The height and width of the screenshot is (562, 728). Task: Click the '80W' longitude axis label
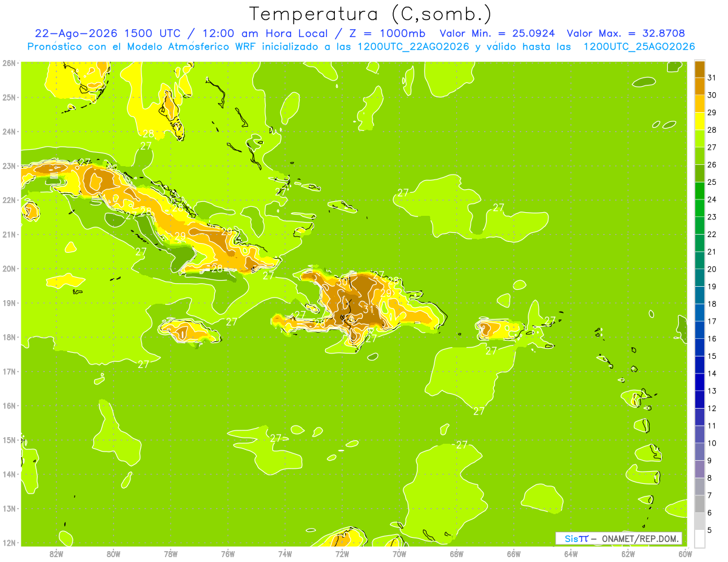[x=113, y=554]
